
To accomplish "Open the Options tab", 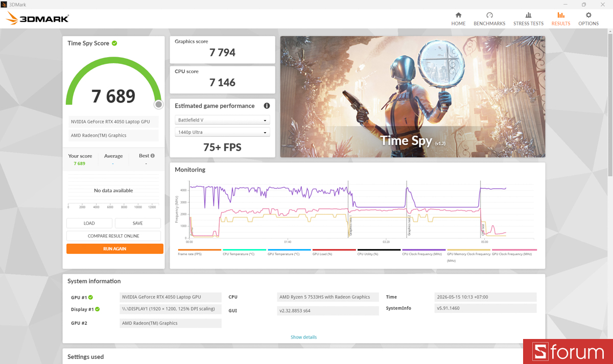I will click(x=588, y=19).
